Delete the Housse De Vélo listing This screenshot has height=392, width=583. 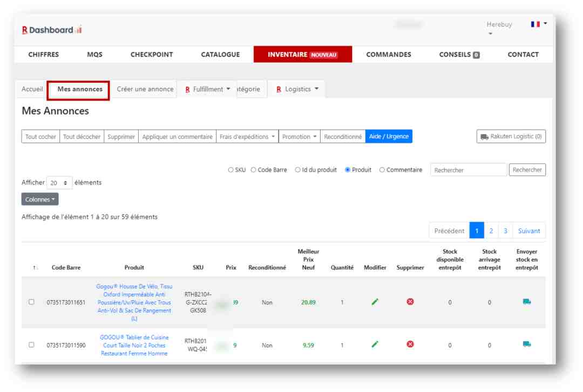[x=410, y=302]
